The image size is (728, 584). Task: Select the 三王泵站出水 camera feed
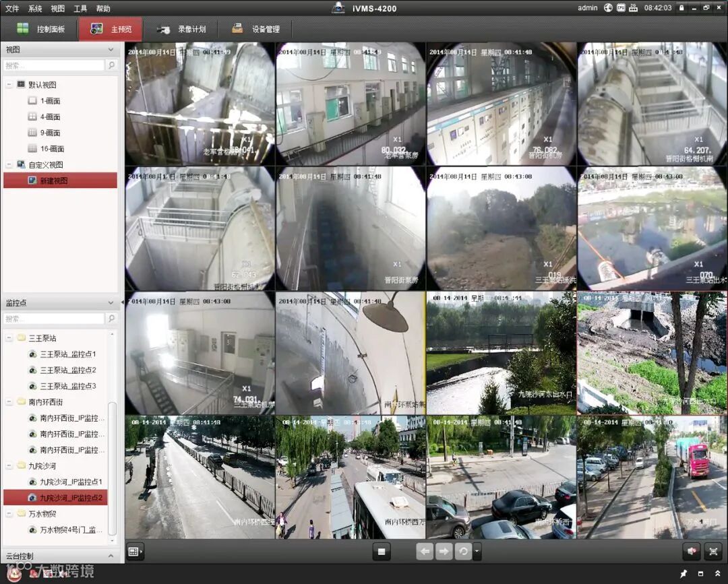coord(653,229)
